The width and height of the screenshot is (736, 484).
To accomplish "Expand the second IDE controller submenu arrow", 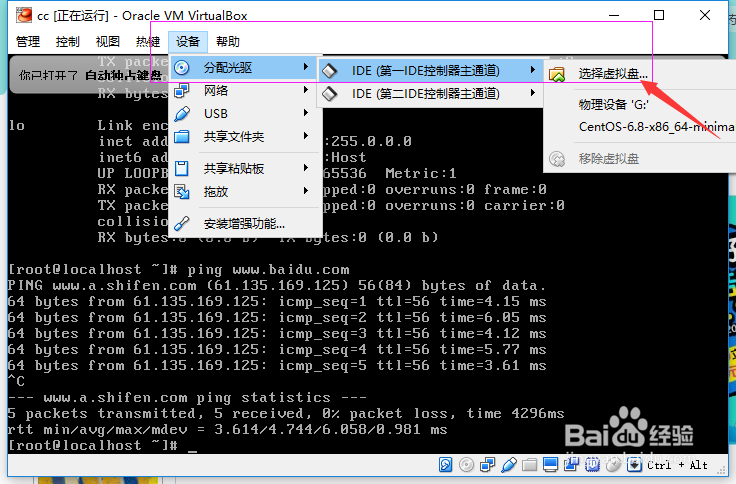I will (533, 93).
